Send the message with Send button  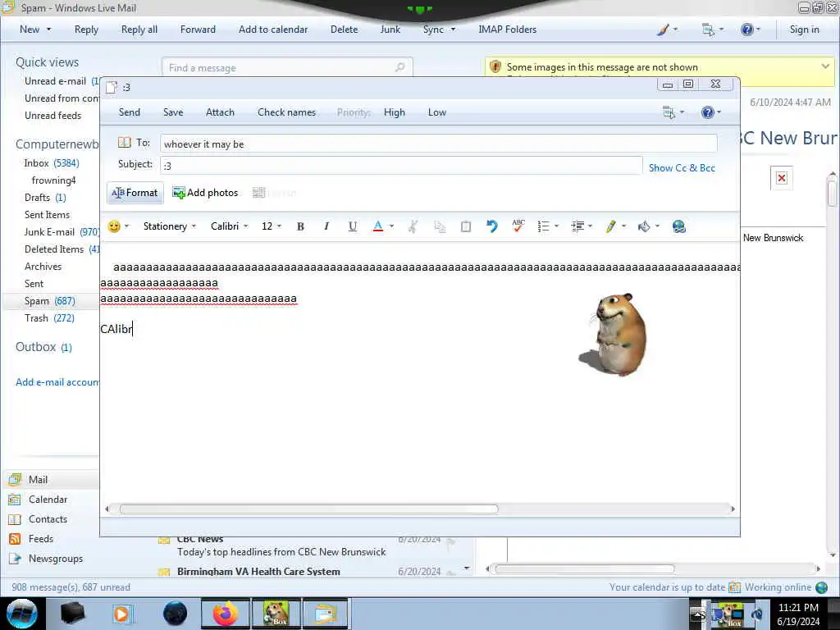tap(130, 112)
